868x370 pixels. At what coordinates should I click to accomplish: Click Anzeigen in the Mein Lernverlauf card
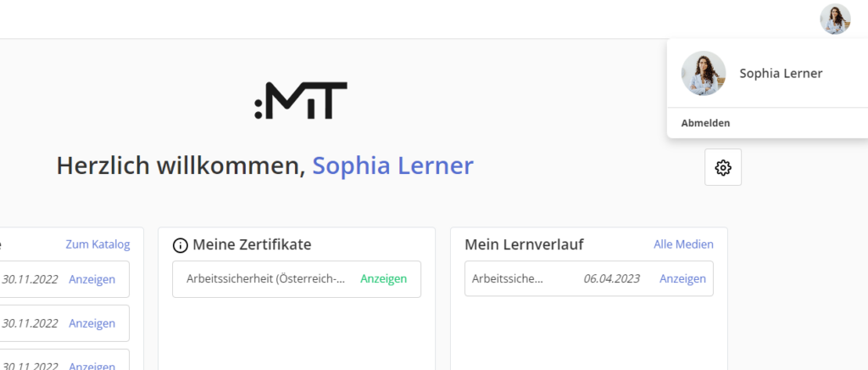point(682,278)
